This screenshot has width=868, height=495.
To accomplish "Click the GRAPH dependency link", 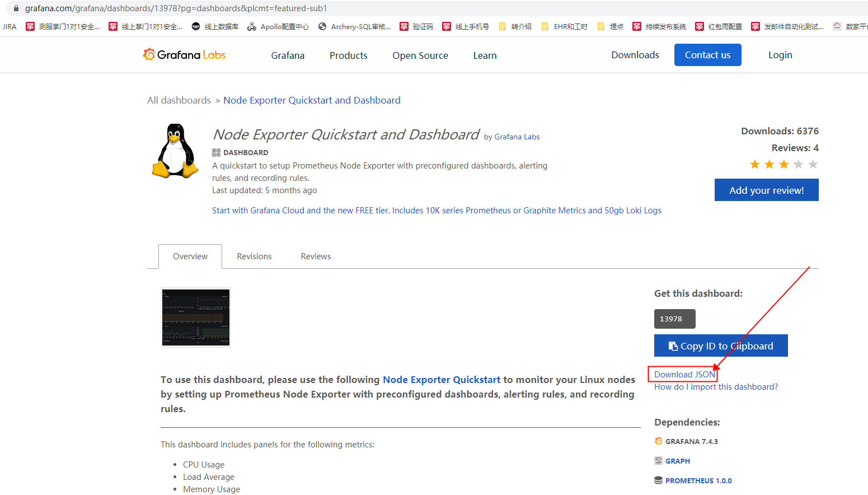I will (x=678, y=461).
